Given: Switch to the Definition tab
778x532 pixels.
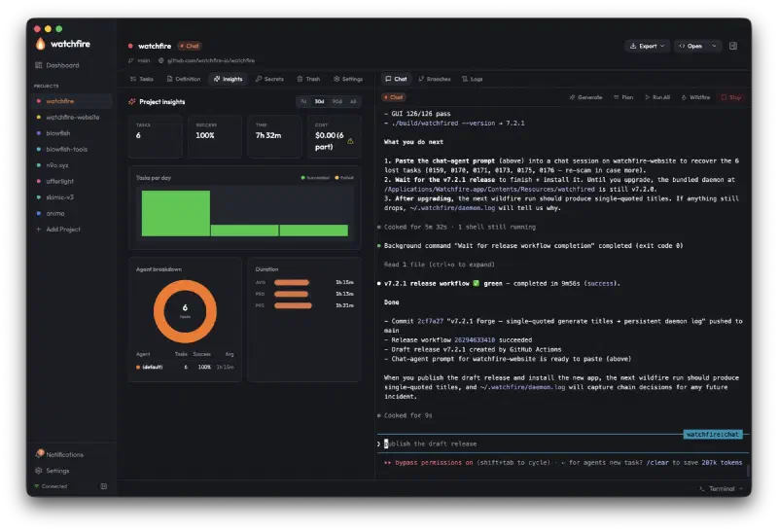Looking at the screenshot, I should (184, 79).
